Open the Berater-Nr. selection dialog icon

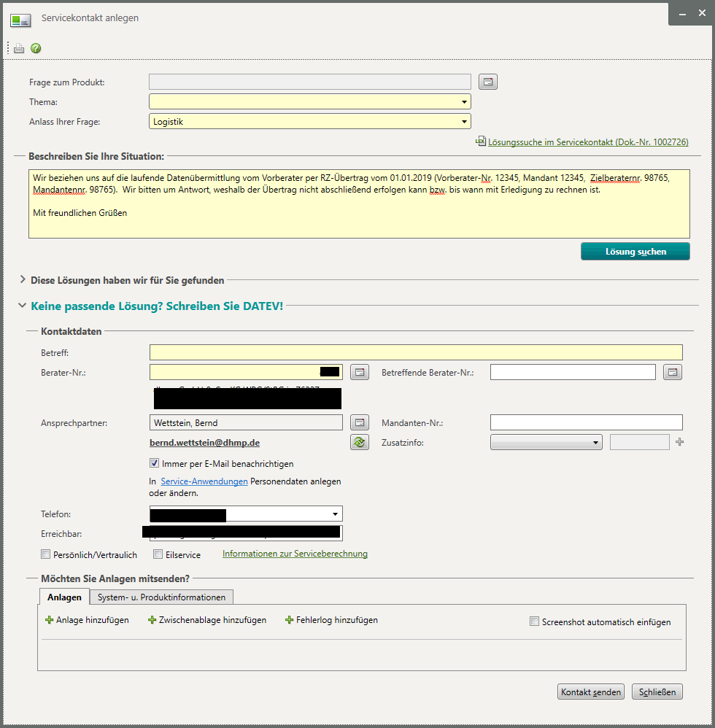pos(360,372)
